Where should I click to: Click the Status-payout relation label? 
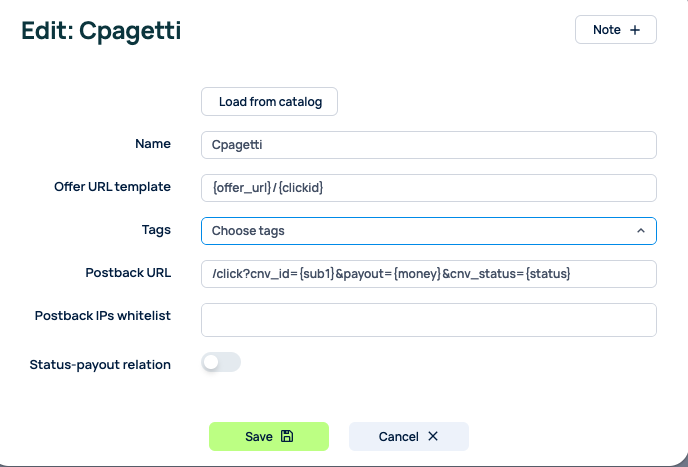pos(100,365)
